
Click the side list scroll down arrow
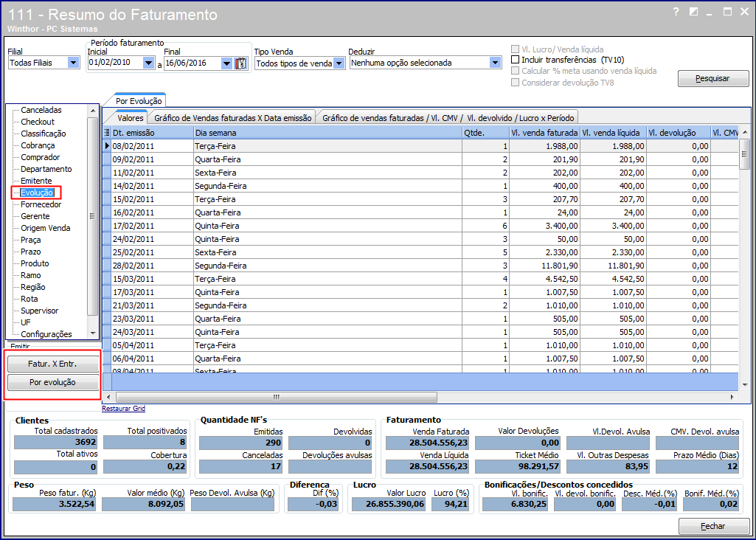[93, 333]
